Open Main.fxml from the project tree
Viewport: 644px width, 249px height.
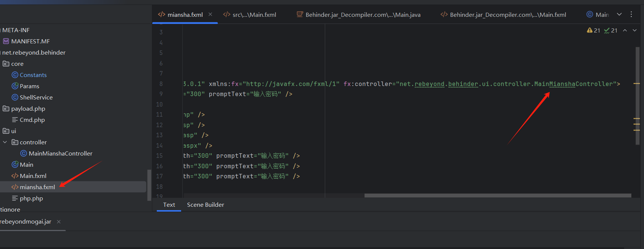[x=33, y=176]
